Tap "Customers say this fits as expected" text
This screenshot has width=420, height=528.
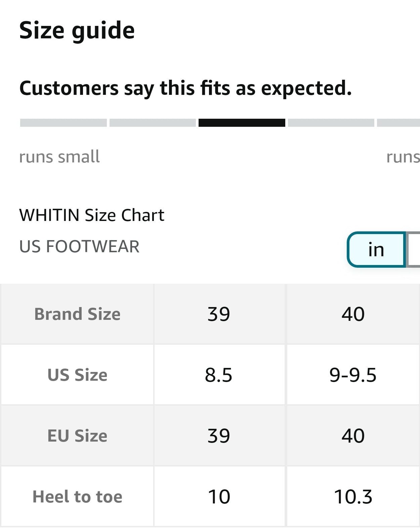click(185, 88)
